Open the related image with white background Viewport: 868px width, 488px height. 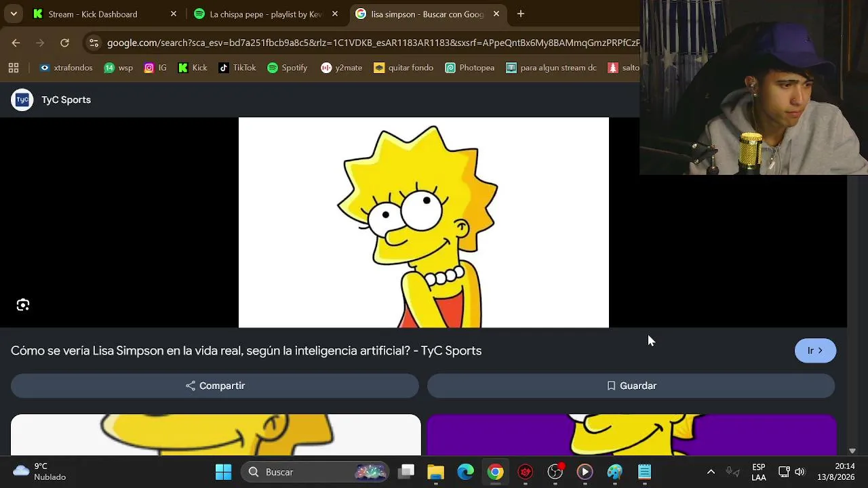216,434
